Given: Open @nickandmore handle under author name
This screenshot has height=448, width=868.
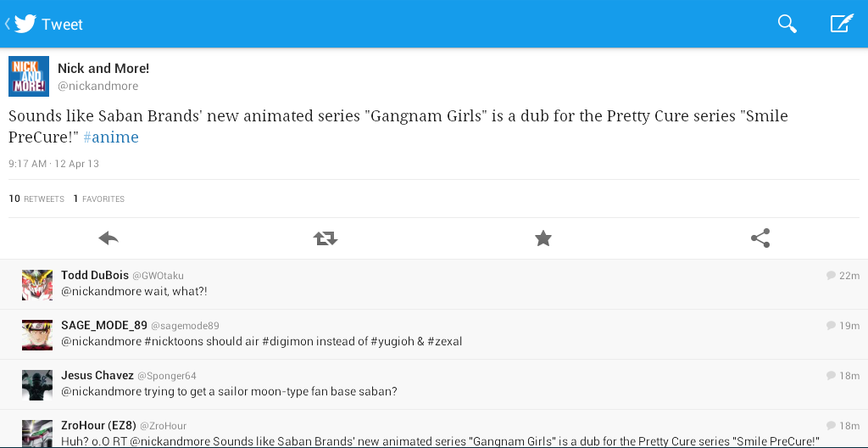Looking at the screenshot, I should point(97,87).
